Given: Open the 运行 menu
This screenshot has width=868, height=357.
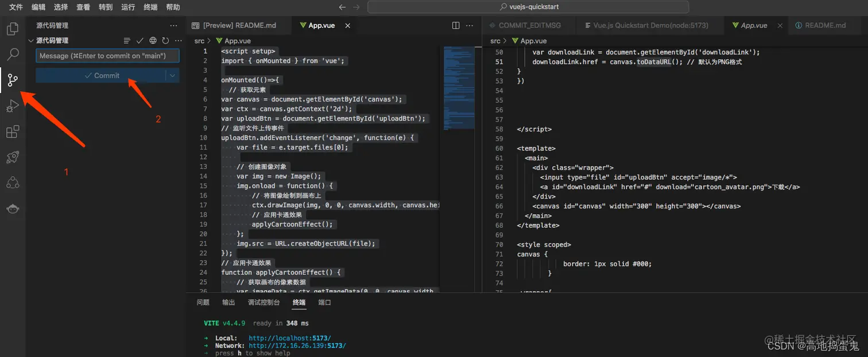Looking at the screenshot, I should click(x=128, y=7).
